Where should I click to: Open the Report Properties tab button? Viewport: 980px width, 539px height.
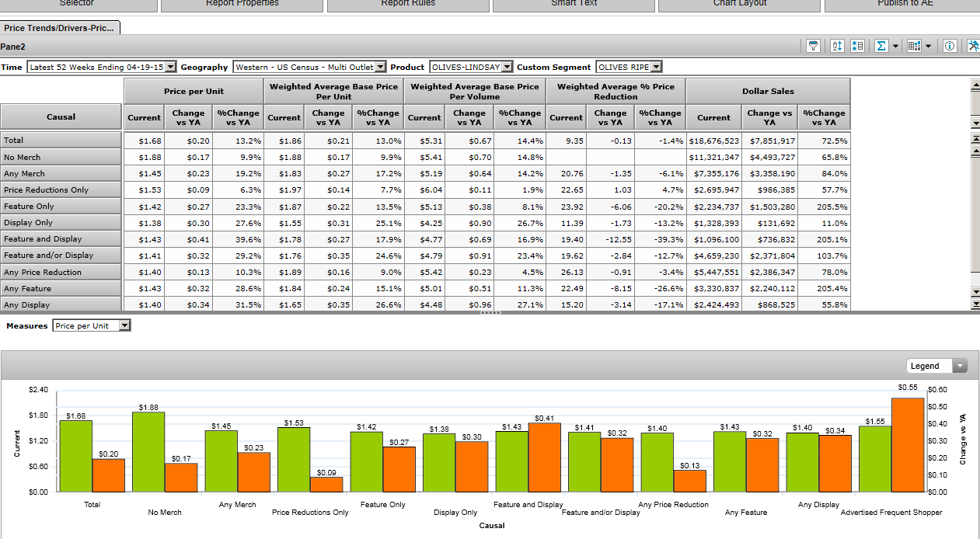pos(242,4)
